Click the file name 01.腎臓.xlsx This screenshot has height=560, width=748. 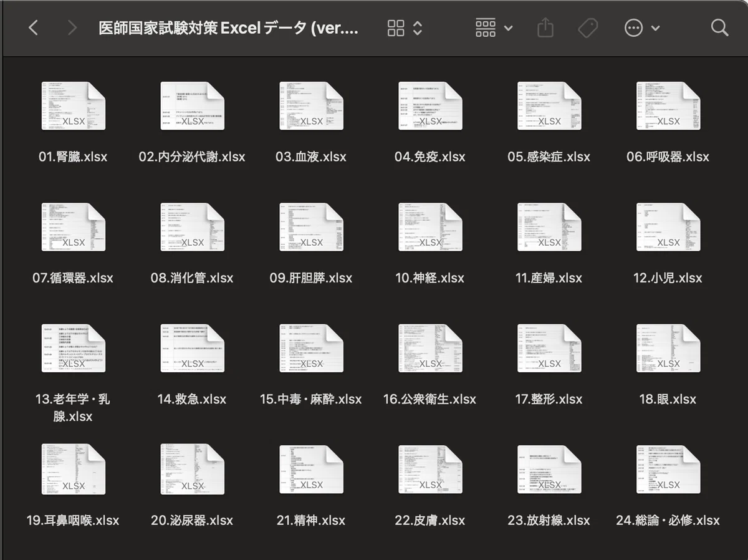(73, 157)
